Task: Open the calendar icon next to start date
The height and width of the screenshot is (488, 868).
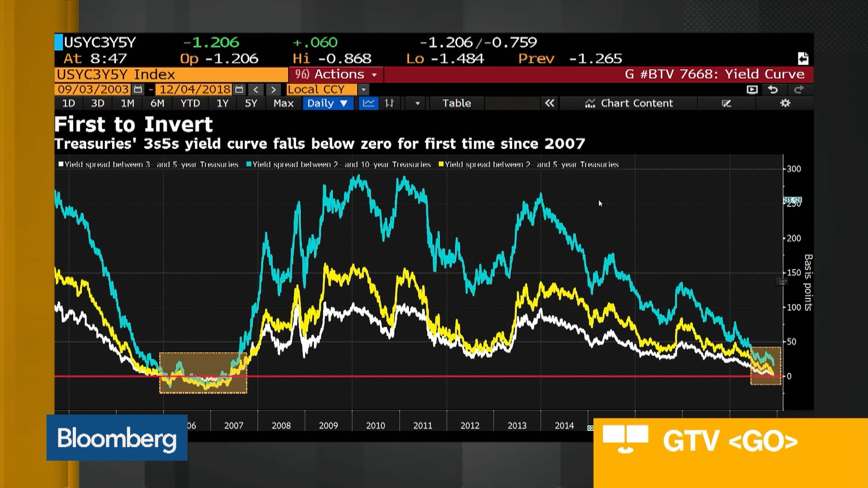Action: tap(137, 89)
